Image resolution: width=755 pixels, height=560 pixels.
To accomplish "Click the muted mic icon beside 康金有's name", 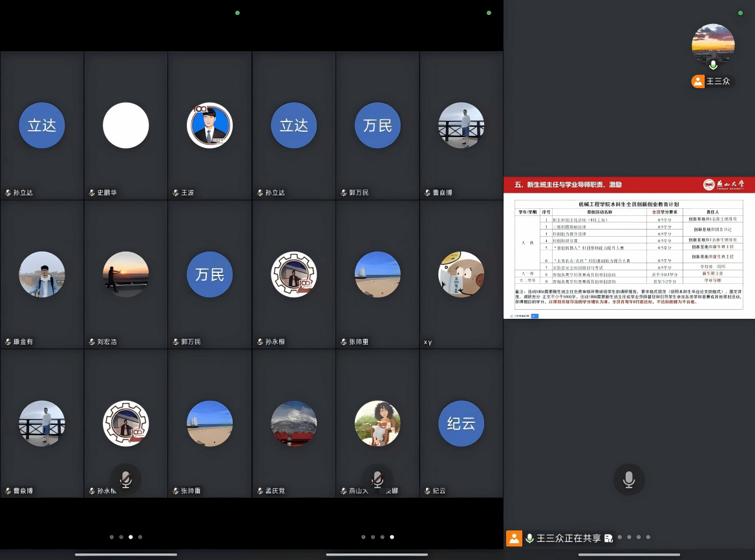I will (8, 342).
